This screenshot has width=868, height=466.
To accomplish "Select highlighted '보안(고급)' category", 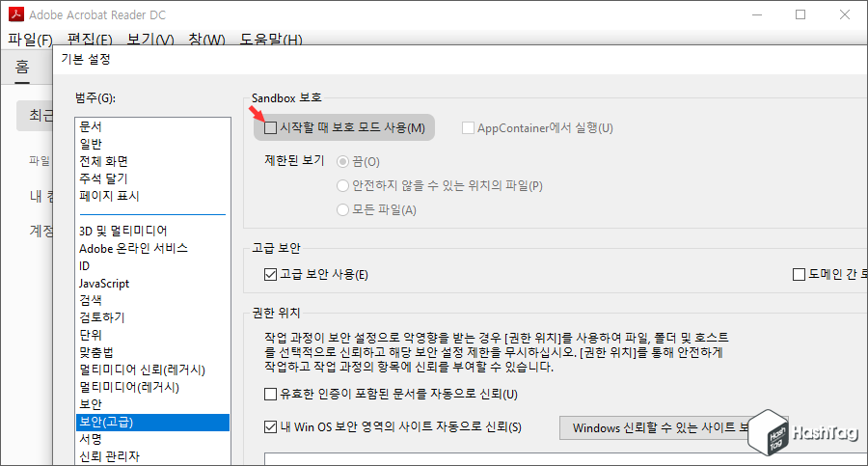I will click(152, 422).
